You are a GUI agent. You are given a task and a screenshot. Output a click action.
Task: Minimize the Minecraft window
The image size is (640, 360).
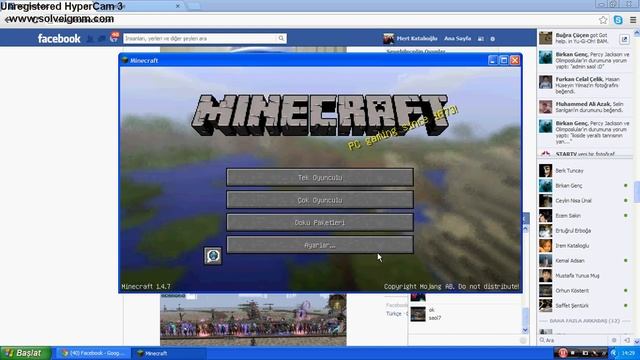click(492, 60)
